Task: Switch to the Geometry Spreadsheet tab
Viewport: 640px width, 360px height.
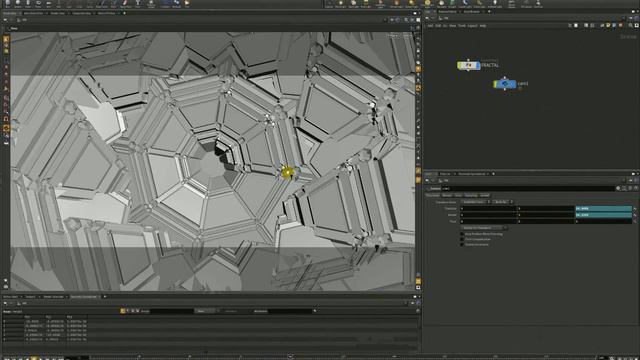Action: click(84, 297)
